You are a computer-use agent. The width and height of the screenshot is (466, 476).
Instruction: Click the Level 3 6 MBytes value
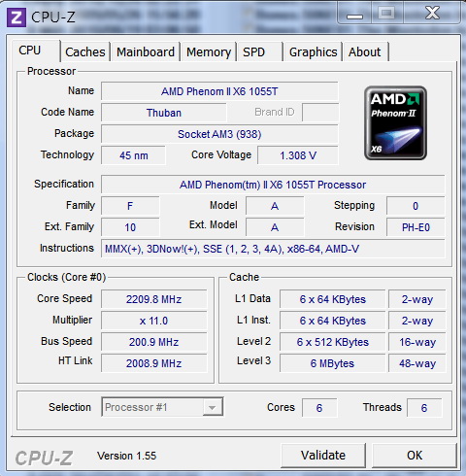point(332,363)
